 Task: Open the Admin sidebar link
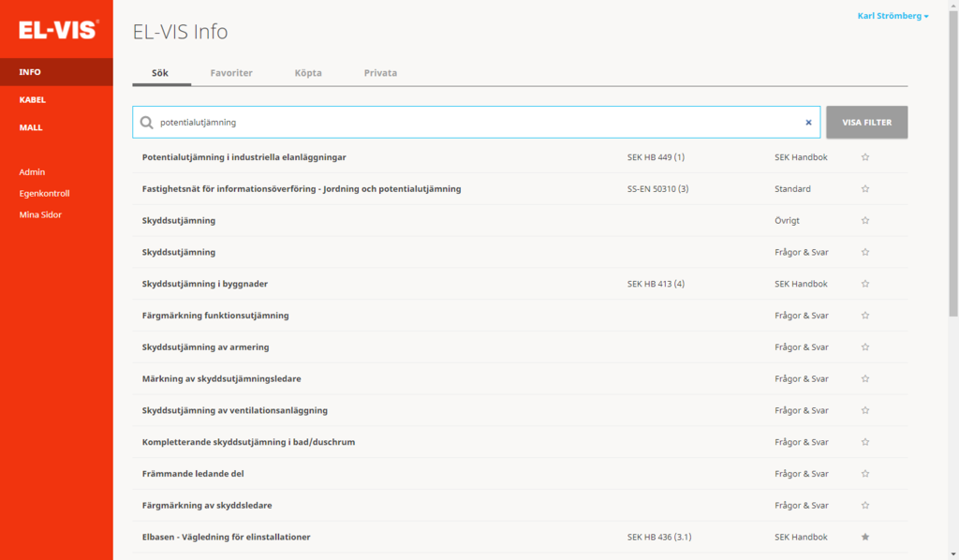pos(32,172)
